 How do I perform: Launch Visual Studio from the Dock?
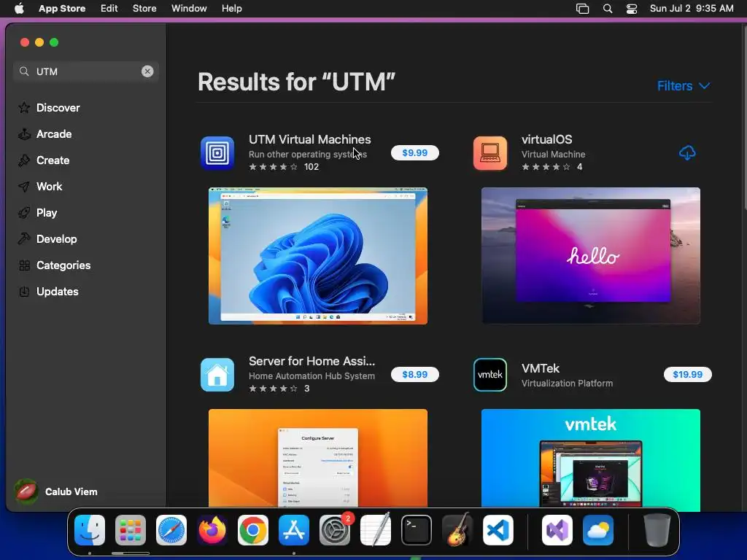557,530
